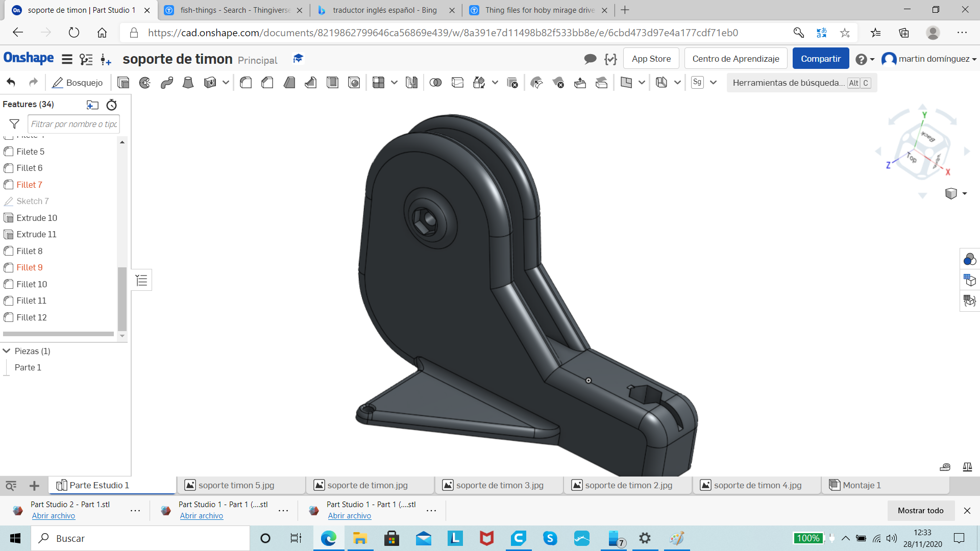Select the Hole tool

click(354, 83)
